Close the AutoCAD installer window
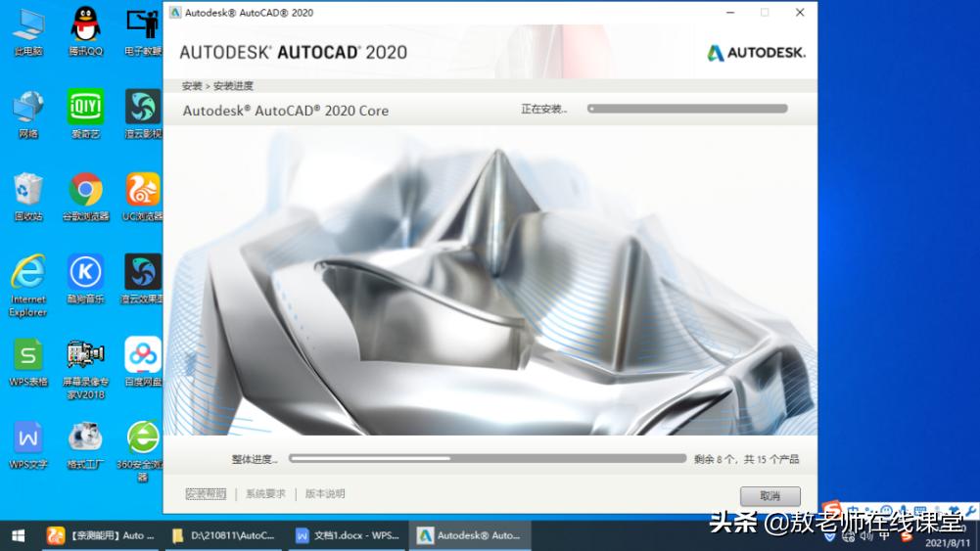This screenshot has height=551, width=980. tap(800, 13)
